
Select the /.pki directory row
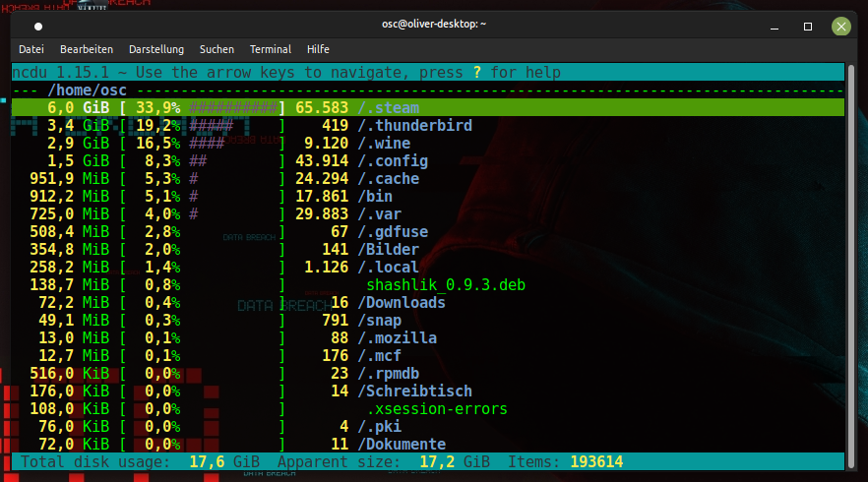coord(428,427)
